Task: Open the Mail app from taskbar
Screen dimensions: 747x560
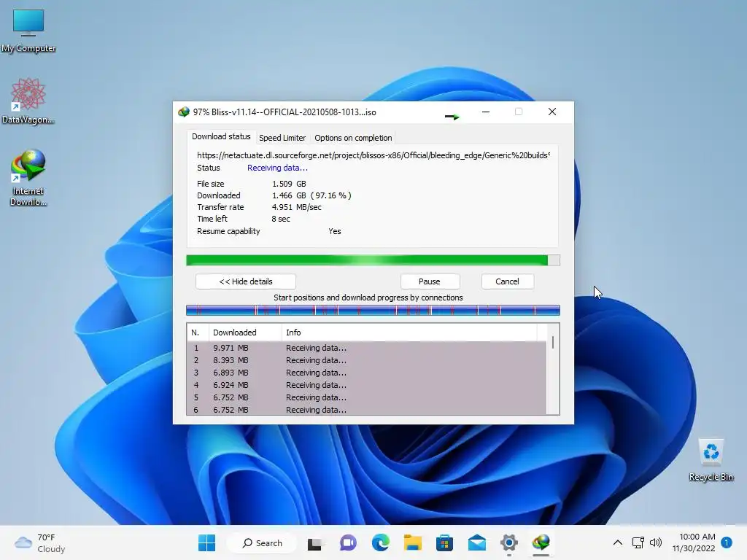Action: (x=477, y=542)
